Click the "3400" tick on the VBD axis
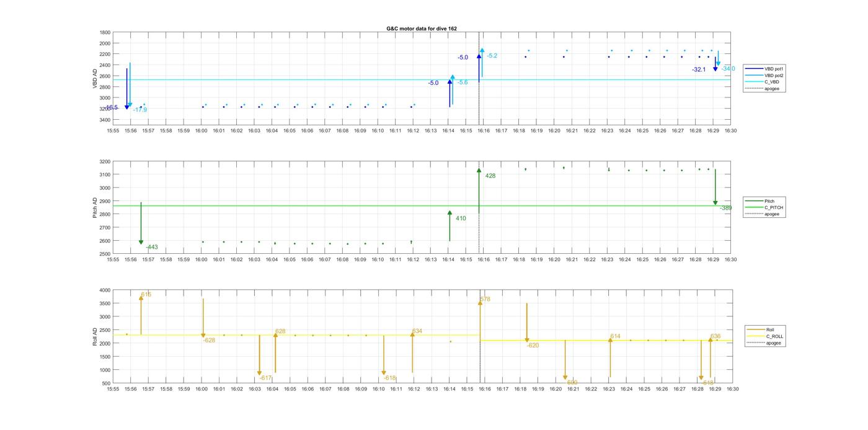Image resolution: width=868 pixels, height=430 pixels. pos(105,119)
